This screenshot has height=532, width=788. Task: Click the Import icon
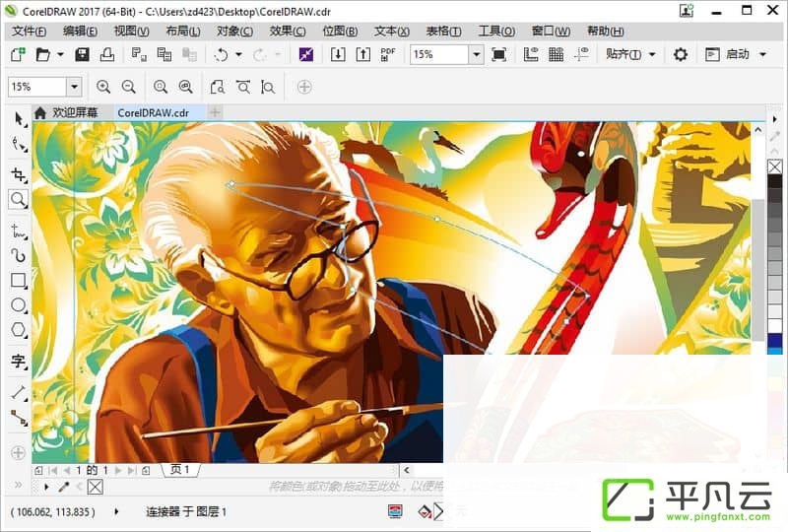point(338,54)
